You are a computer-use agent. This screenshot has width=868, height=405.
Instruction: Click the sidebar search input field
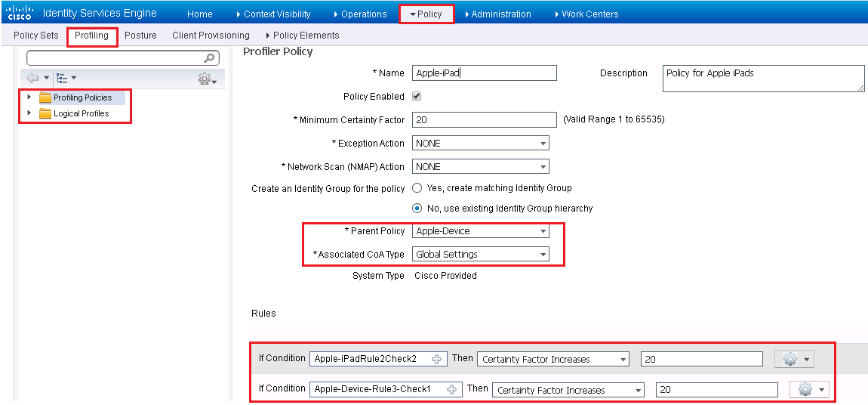(x=123, y=57)
